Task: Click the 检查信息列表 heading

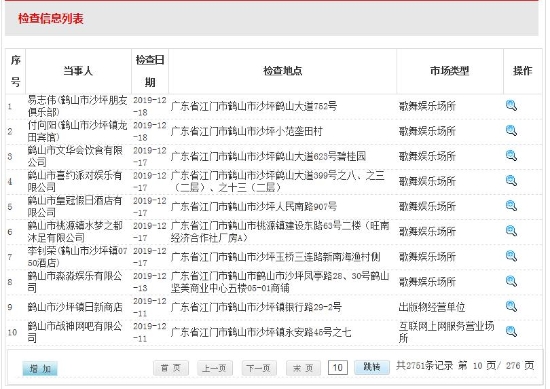Action: (x=51, y=18)
